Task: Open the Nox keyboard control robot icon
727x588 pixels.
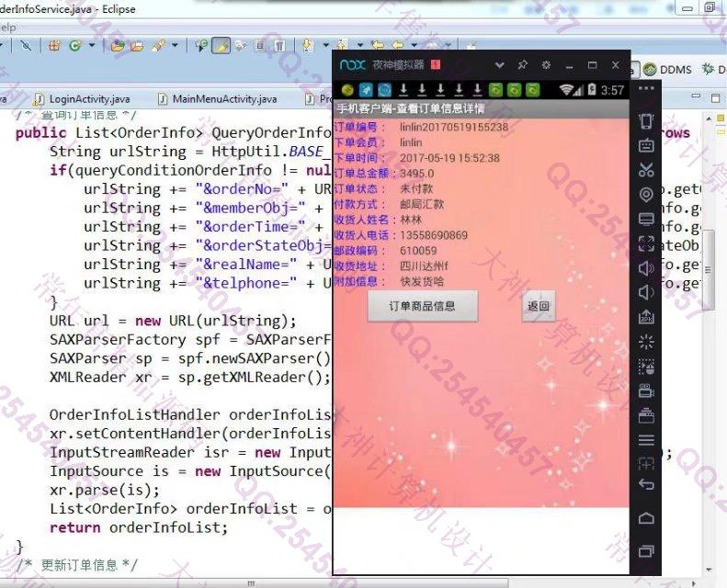Action: coord(646,145)
